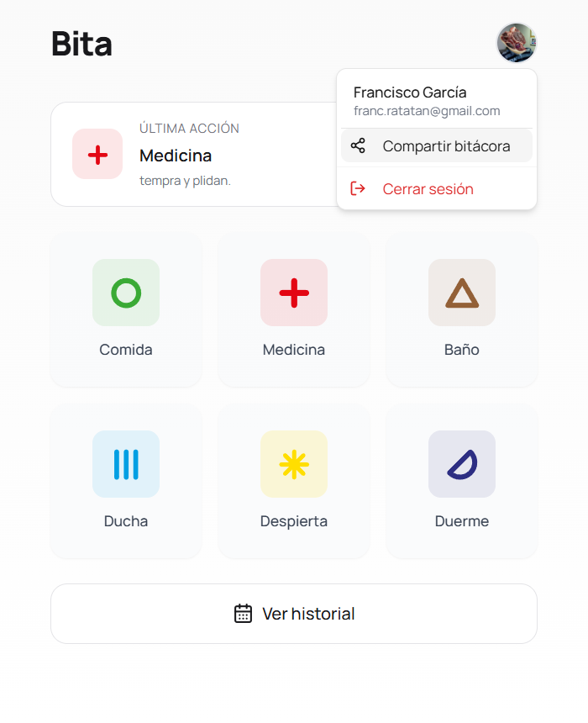Select Compartir bitácora from the menu
The width and height of the screenshot is (588, 723).
point(446,146)
